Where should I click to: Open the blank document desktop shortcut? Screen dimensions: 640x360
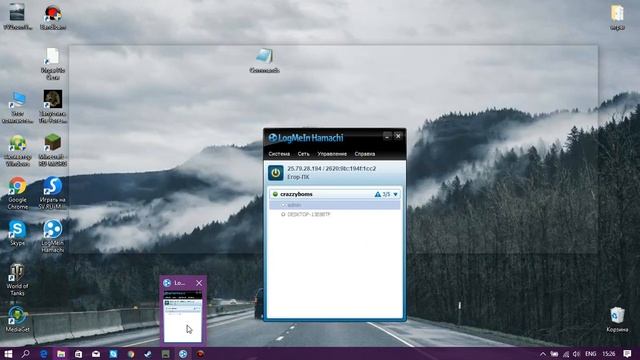click(53, 63)
